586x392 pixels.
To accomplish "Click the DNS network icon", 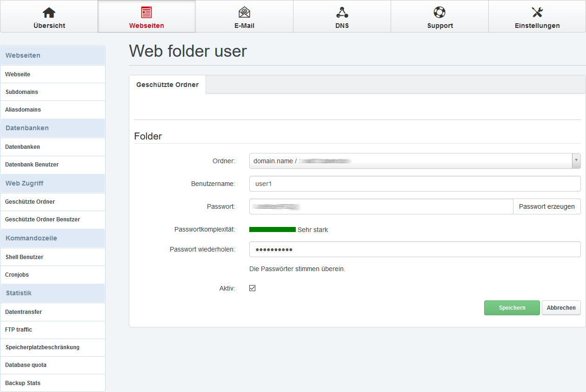I will coord(342,13).
